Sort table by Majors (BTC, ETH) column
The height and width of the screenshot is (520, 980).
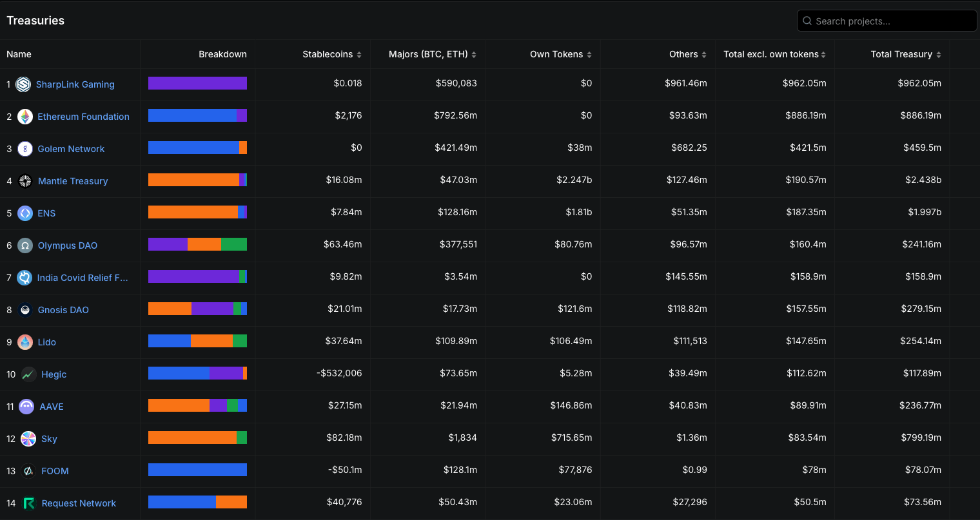tap(433, 54)
